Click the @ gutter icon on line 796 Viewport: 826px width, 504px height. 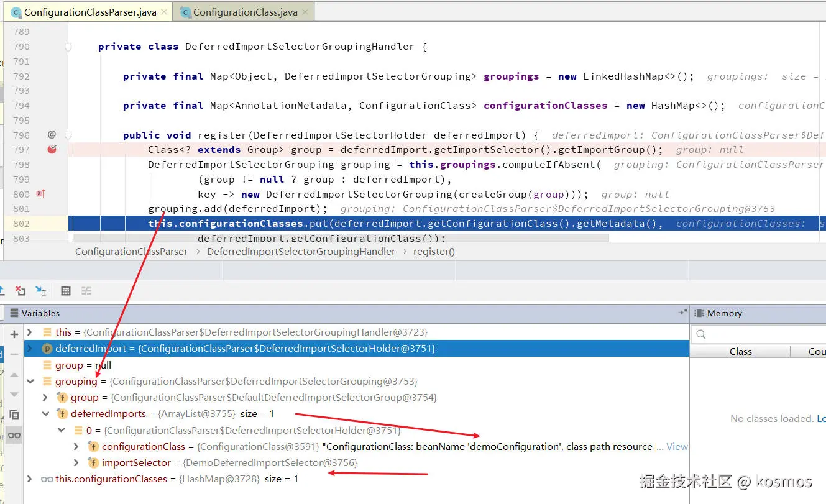tap(52, 134)
